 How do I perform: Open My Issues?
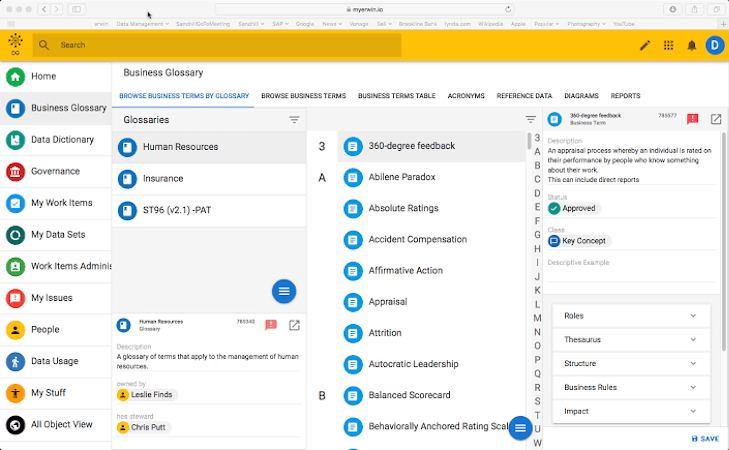click(x=56, y=298)
